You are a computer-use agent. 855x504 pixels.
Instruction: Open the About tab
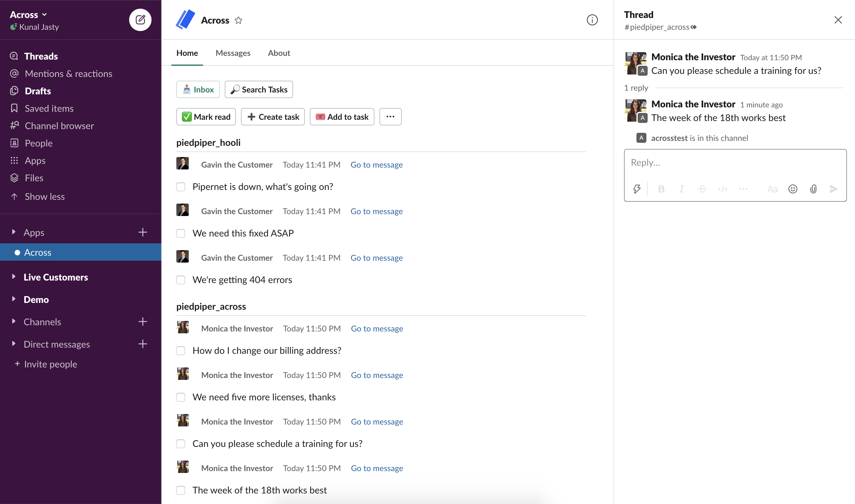(x=278, y=53)
